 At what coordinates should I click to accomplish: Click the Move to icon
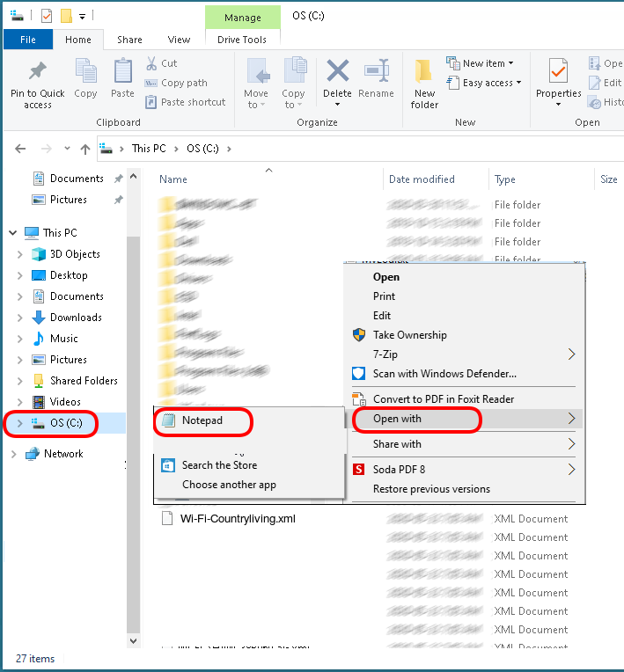pos(257,71)
